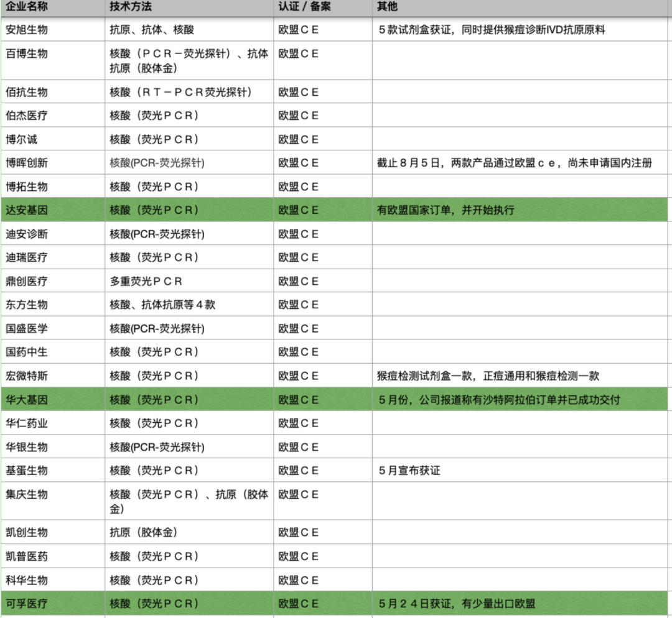Select the 集庆生物 company cell
The image size is (672, 618).
pyautogui.click(x=53, y=501)
